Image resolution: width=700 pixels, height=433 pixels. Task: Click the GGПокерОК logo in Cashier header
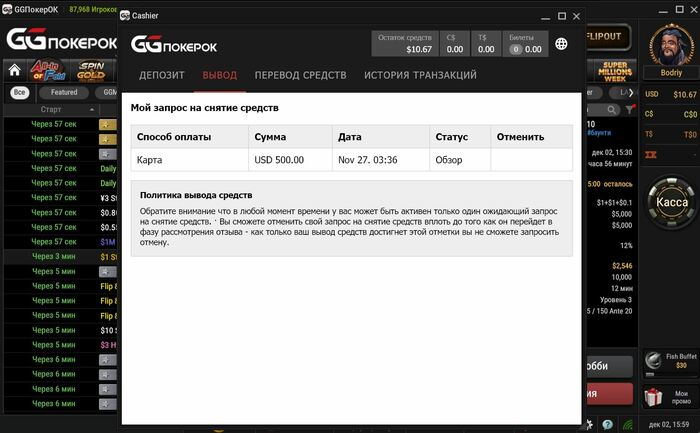tap(174, 44)
